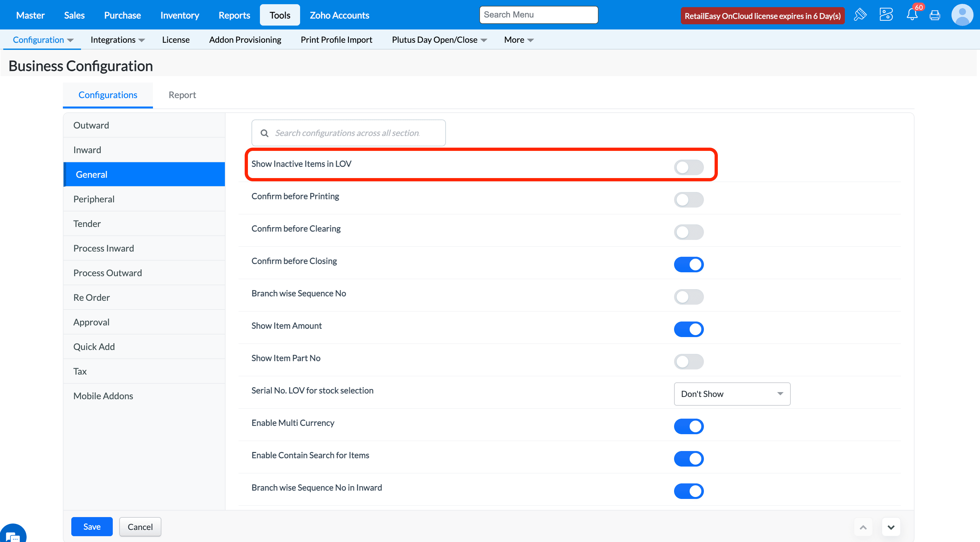Click the printer icon in header
The height and width of the screenshot is (542, 980).
[x=935, y=15]
